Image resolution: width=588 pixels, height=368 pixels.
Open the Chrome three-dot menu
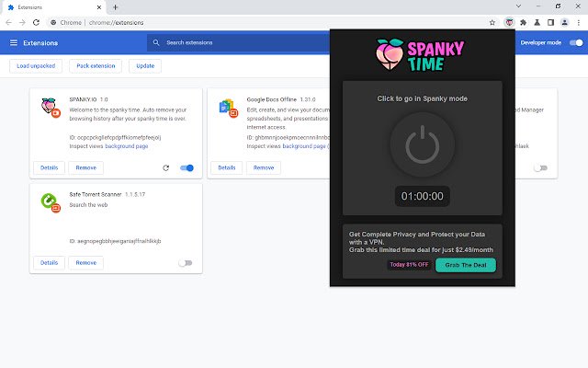(579, 22)
